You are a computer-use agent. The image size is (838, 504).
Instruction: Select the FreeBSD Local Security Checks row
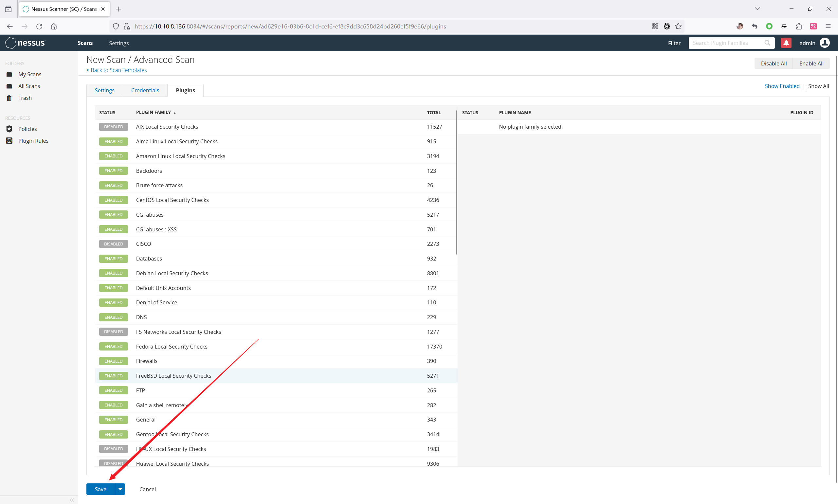coord(276,376)
